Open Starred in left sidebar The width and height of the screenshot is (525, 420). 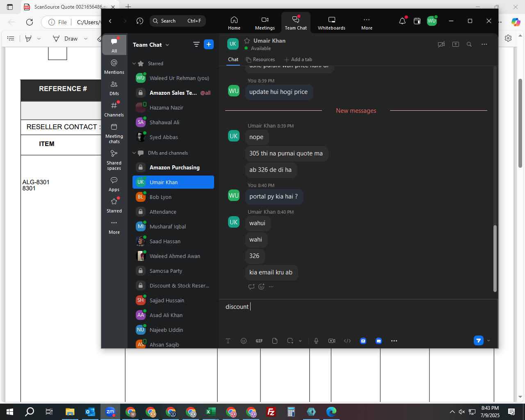[114, 205]
